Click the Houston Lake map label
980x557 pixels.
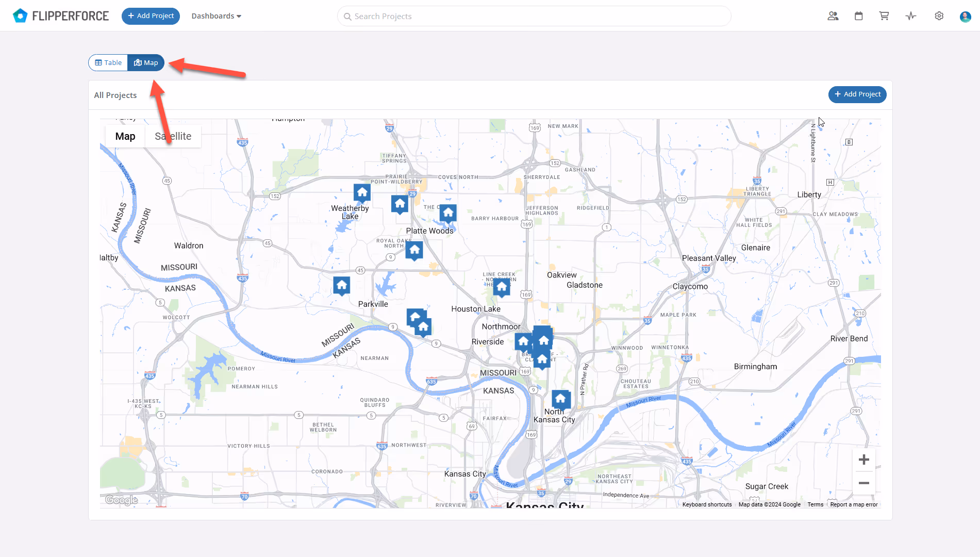point(476,309)
